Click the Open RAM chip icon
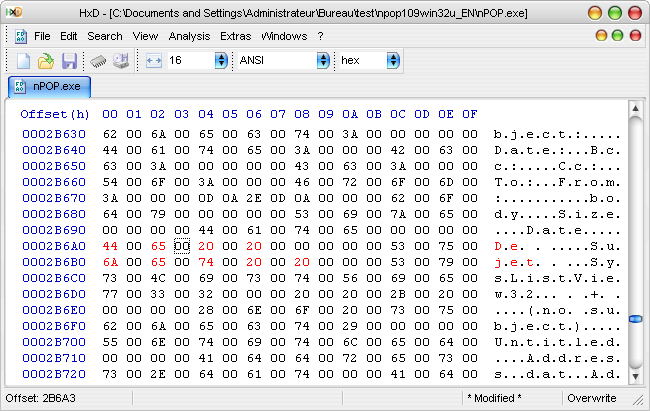 pyautogui.click(x=99, y=61)
